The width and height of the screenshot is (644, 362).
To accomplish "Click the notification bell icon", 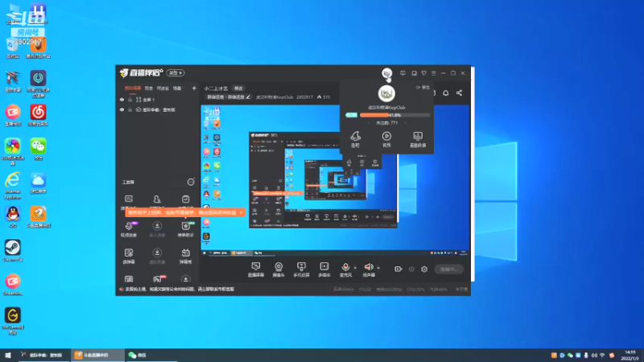I will 446,93.
